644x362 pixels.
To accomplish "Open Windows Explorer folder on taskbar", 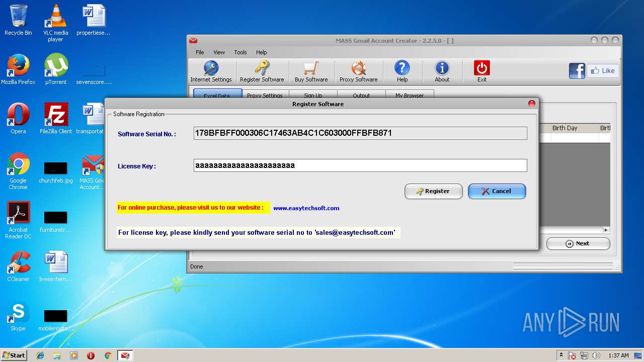I will click(x=57, y=355).
